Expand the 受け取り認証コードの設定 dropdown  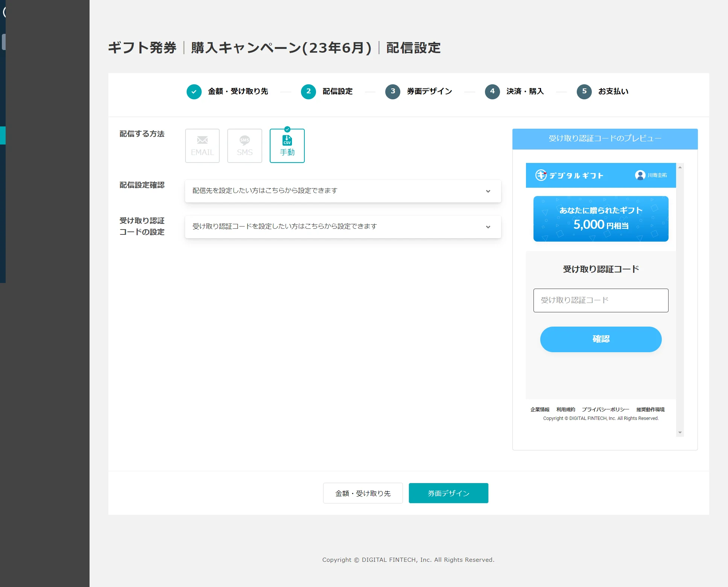tap(343, 227)
